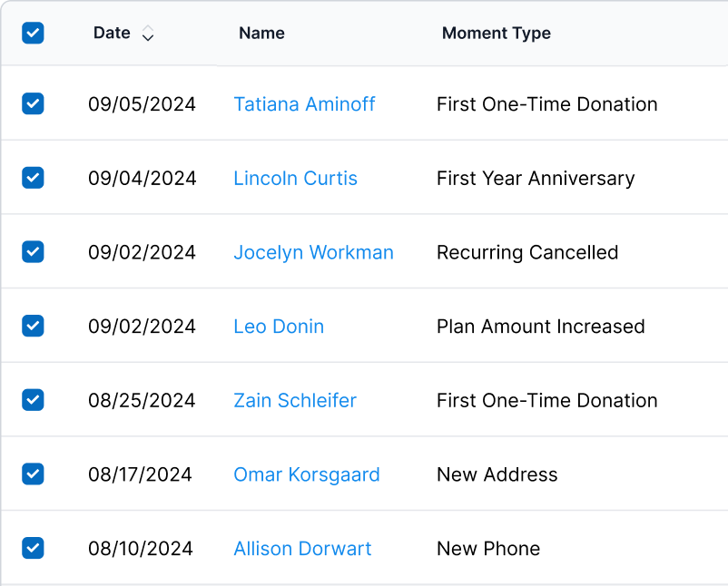Deselect the Zain Schleifer row checkbox

33,399
